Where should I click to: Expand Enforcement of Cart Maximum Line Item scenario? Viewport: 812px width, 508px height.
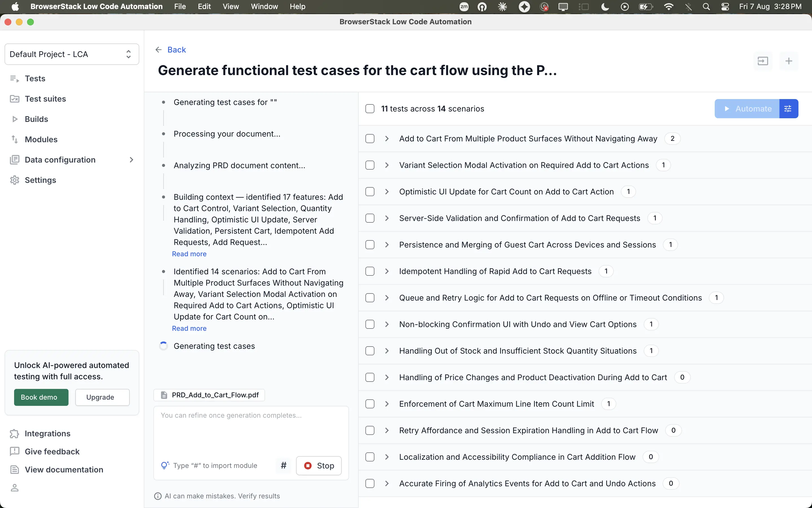(387, 404)
